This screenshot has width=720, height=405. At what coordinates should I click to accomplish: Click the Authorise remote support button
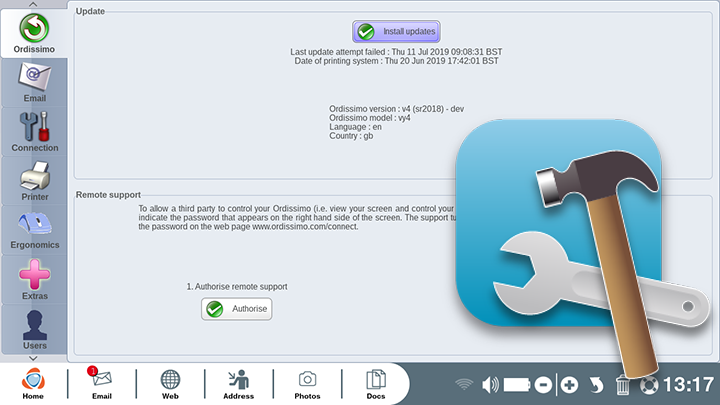click(236, 309)
